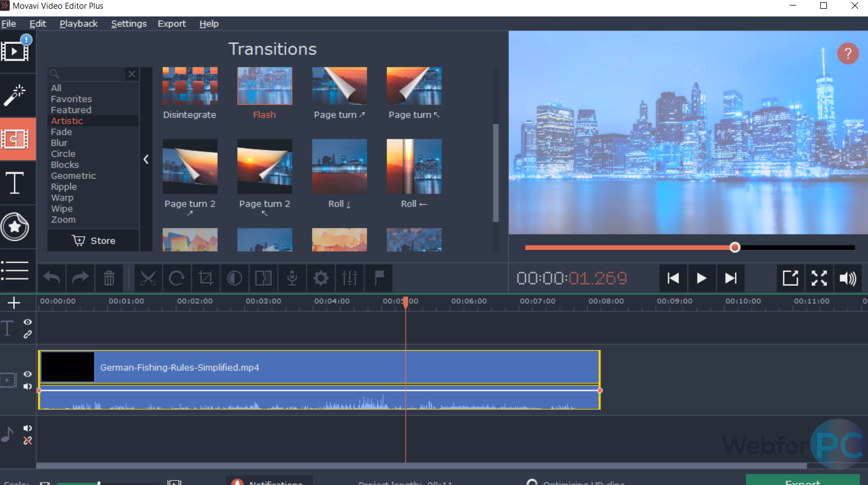The height and width of the screenshot is (485, 868).
Task: Click the Record Audio microphone icon
Action: (x=292, y=278)
